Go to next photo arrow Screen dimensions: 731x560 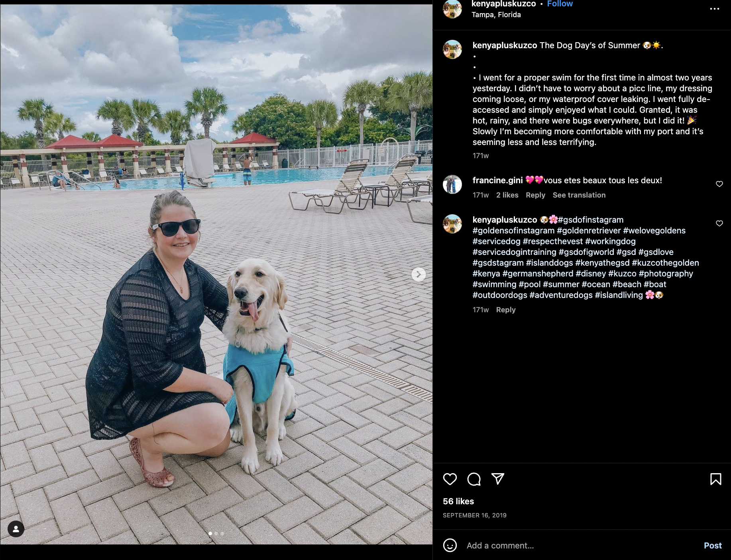click(x=419, y=274)
